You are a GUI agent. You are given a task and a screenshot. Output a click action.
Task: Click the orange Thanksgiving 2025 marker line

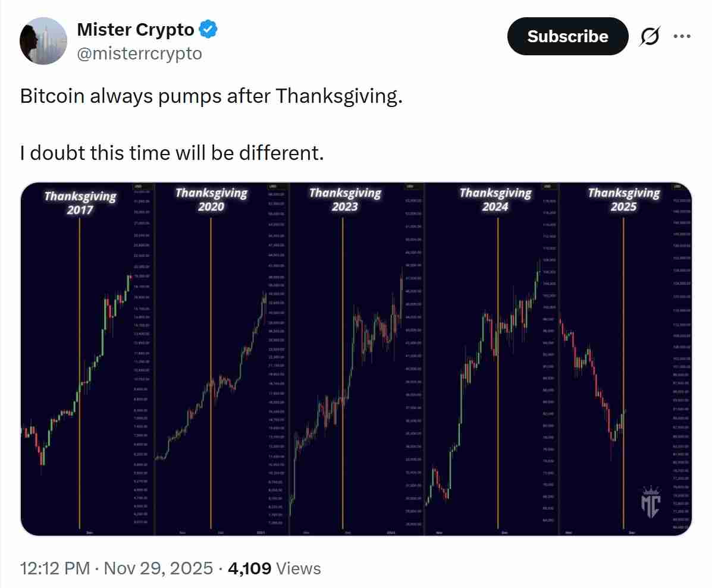tap(623, 357)
